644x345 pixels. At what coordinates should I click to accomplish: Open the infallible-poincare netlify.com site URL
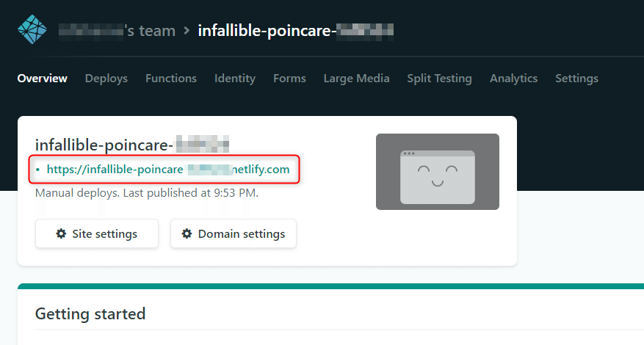click(168, 170)
